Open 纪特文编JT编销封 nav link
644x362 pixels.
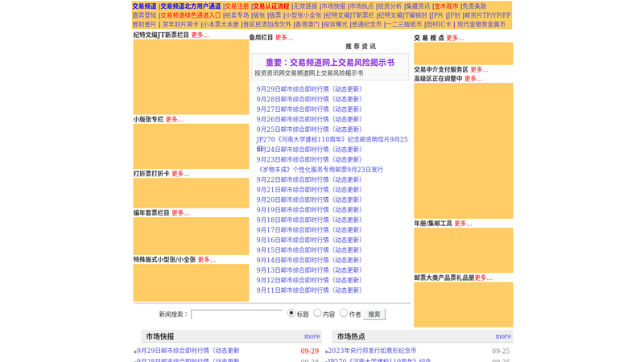[402, 15]
